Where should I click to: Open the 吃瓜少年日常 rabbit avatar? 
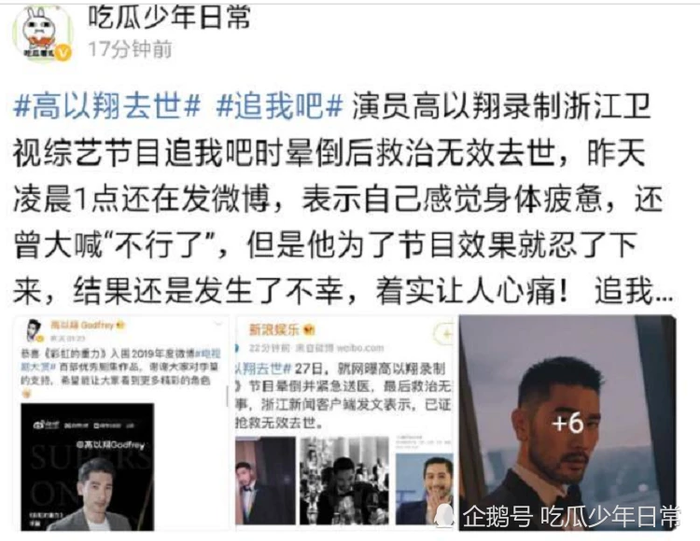(x=42, y=33)
